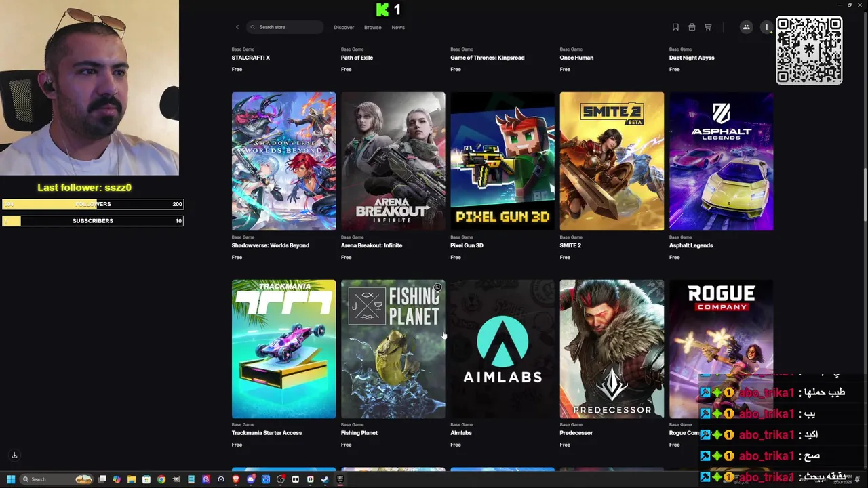Open the Trackmania Starter Access title
The width and height of the screenshot is (868, 488).
(267, 433)
